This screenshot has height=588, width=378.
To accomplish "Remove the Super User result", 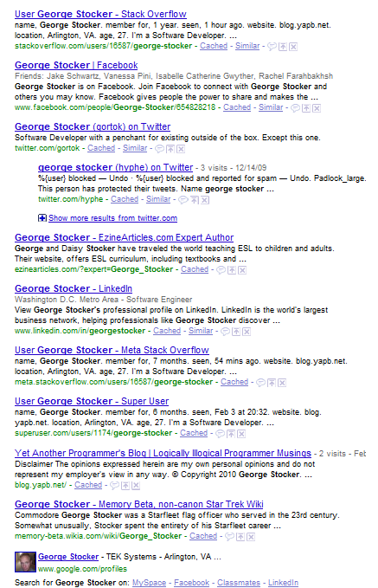I will [242, 434].
